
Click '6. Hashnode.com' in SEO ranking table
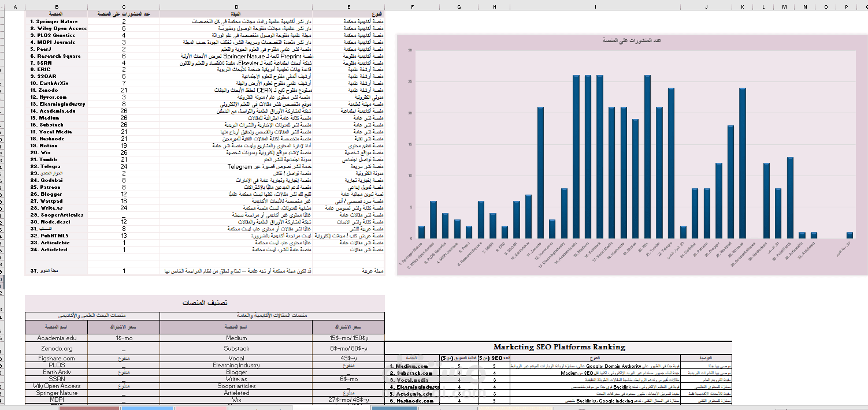click(x=413, y=401)
